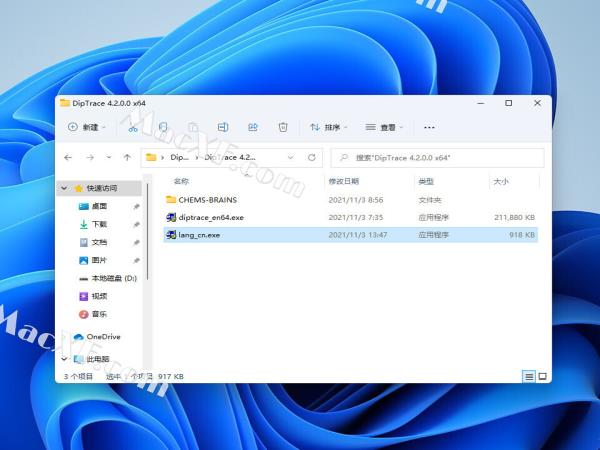Viewport: 600px width, 450px height.
Task: Click the Copy icon in toolbar
Action: [163, 127]
